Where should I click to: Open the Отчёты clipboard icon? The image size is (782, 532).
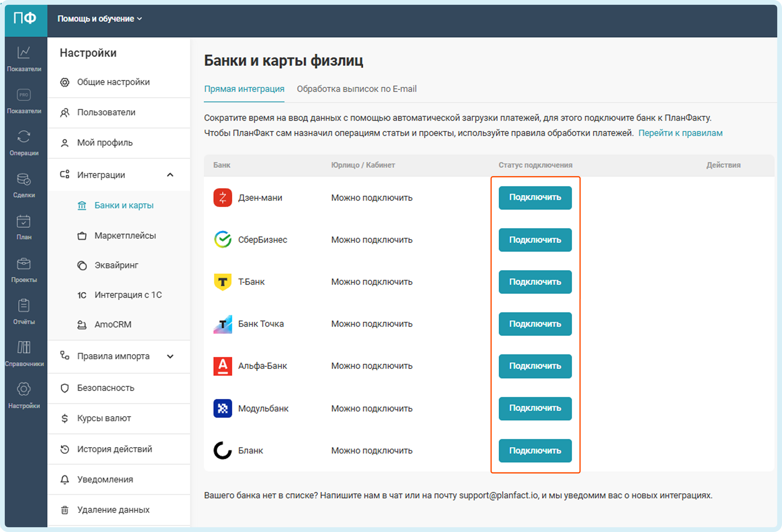point(24,311)
